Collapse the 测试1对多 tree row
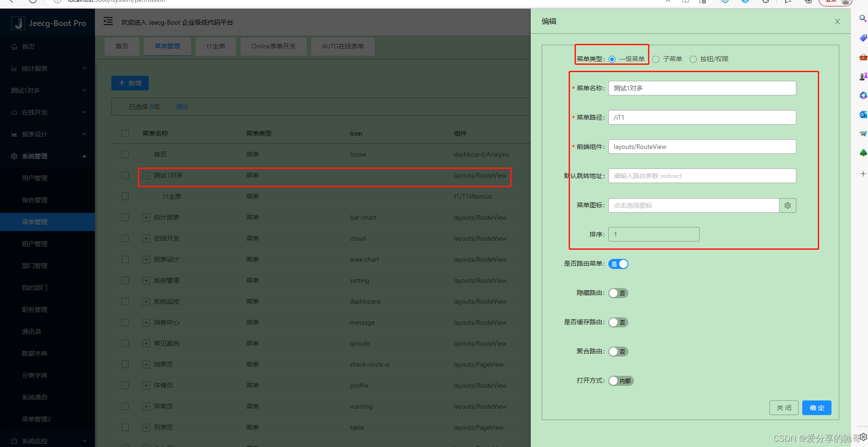Screen dimensions: 868x447 (146, 175)
